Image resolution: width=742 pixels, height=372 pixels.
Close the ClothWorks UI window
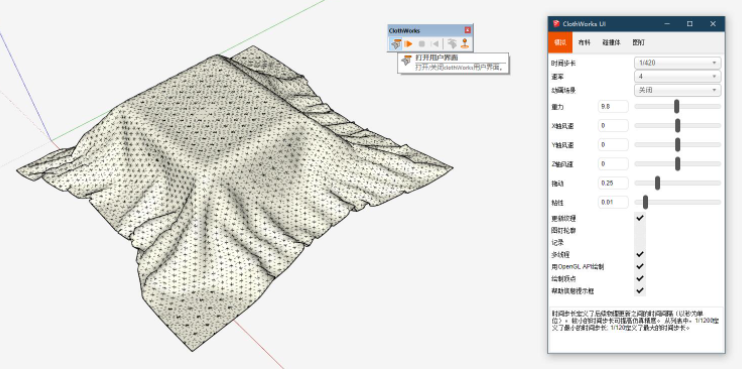(x=713, y=24)
